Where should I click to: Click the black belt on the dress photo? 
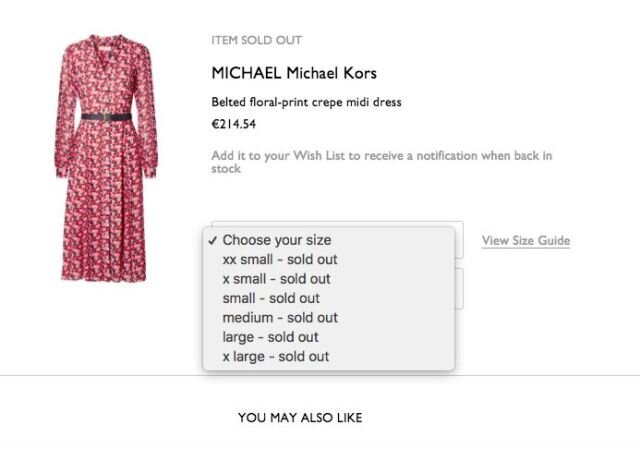click(107, 117)
